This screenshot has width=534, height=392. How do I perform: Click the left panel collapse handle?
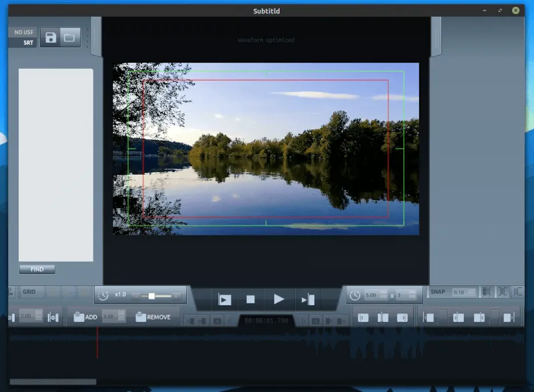click(96, 37)
